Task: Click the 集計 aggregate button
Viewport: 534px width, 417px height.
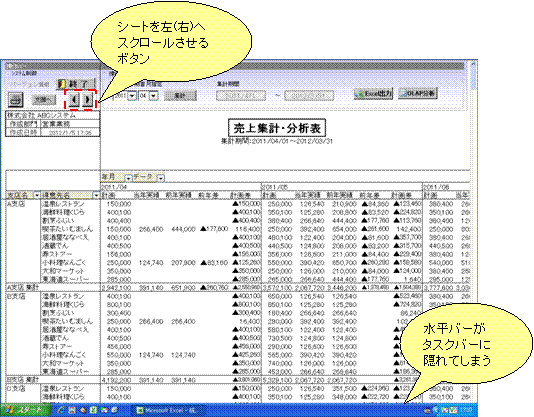Action: (180, 96)
